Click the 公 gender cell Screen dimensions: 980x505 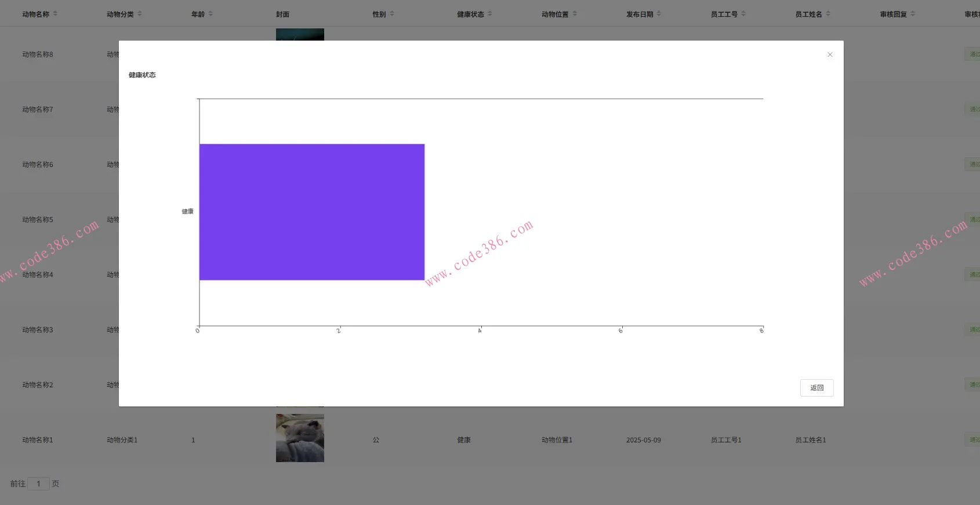click(x=376, y=440)
